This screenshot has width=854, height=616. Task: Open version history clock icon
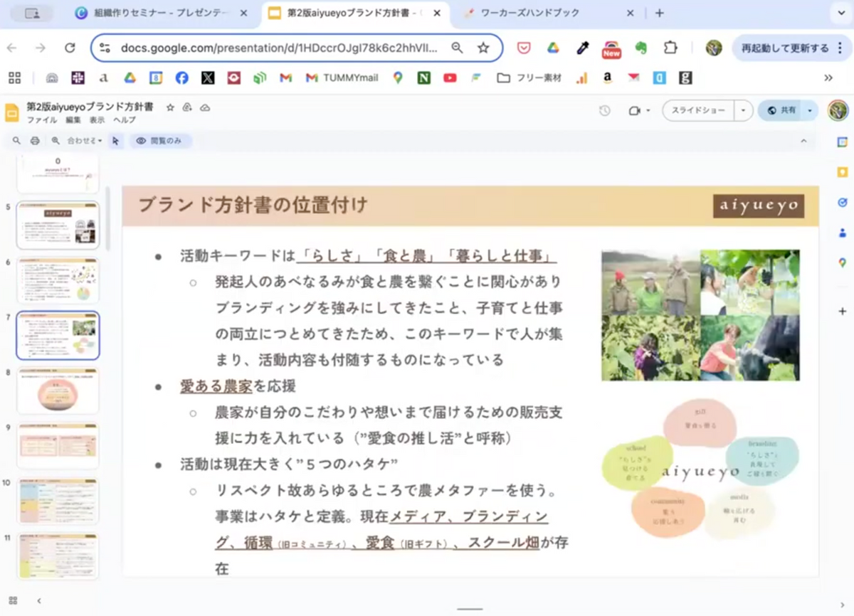[x=604, y=111]
